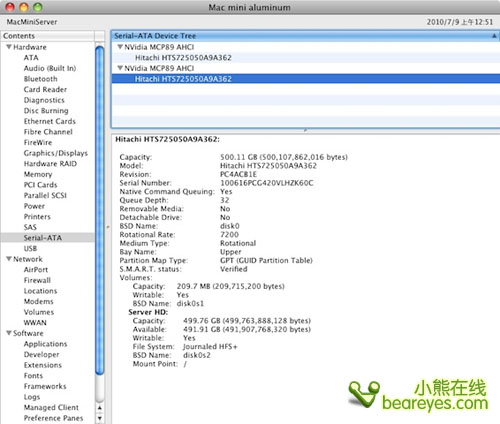Click the disk0s2 BSD name

point(197,355)
